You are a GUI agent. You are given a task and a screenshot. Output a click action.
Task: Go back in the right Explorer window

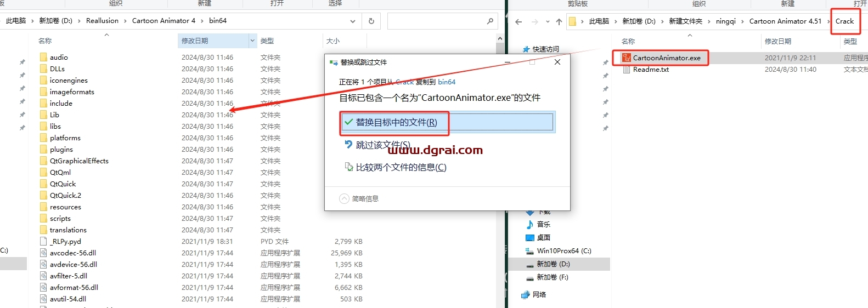(518, 21)
